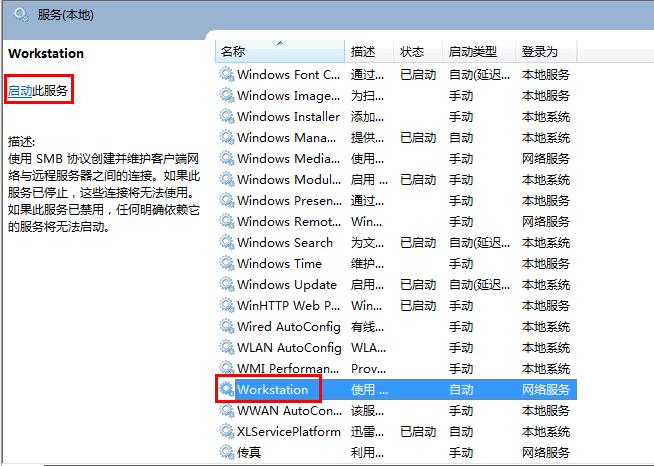Screen dimensions: 654x466
Task: Click 本地系统 logon cell for Windows Installer
Action: (x=546, y=116)
